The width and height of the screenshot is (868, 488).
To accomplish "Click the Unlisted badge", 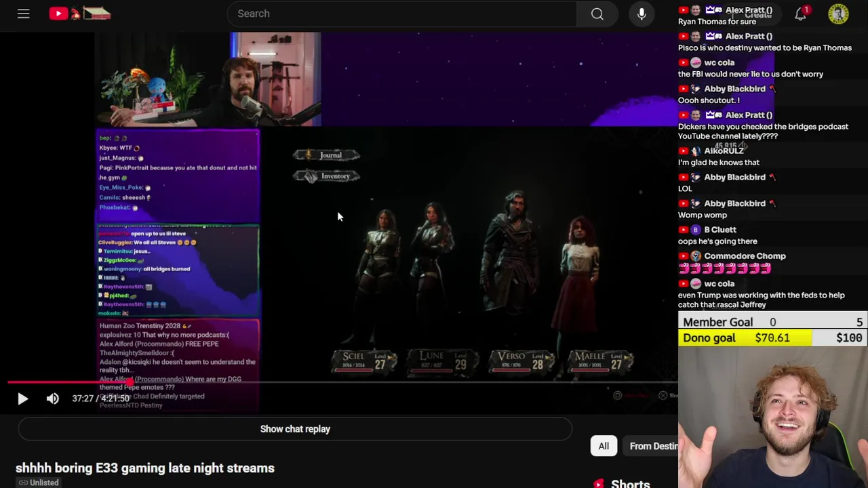I will click(39, 483).
